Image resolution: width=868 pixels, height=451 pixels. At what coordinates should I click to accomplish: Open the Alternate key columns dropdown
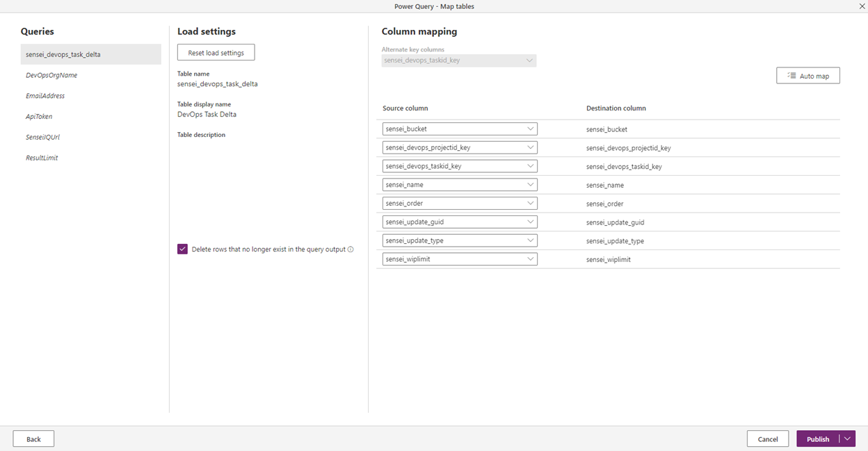click(459, 60)
